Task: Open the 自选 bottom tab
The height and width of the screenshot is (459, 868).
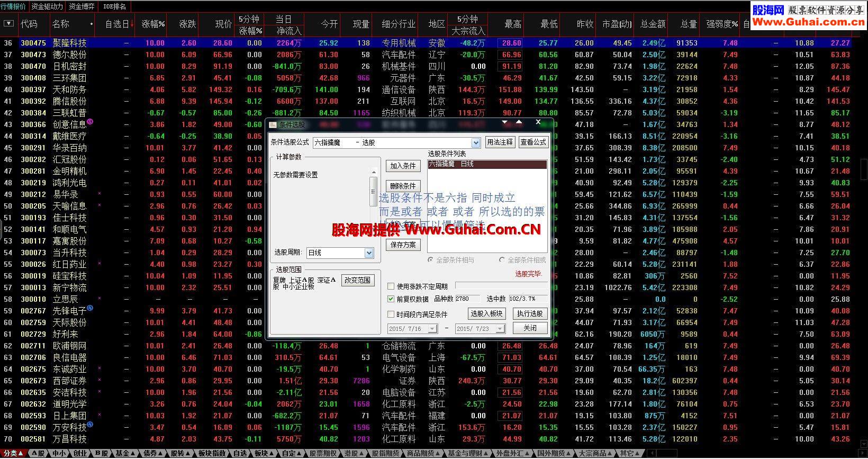Action: click(240, 453)
